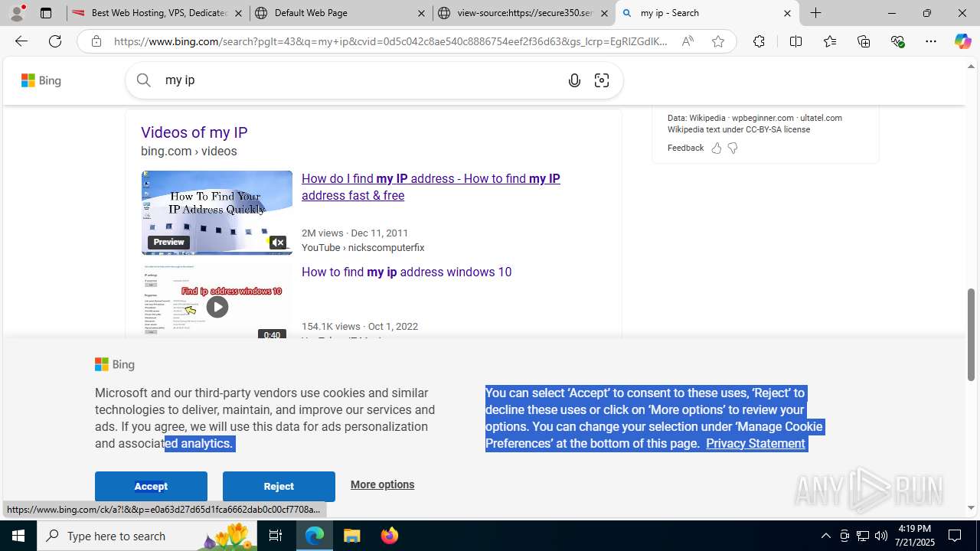This screenshot has width=980, height=551.
Task: Open volume control in system tray
Action: (881, 536)
